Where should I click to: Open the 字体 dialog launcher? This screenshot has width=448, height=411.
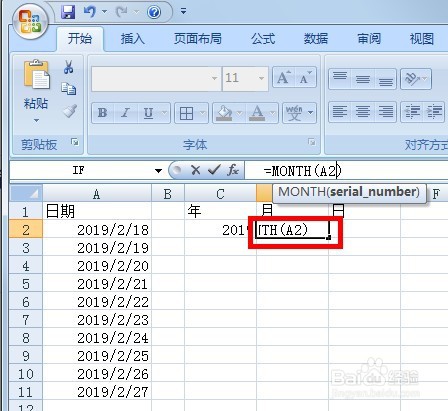coord(312,142)
